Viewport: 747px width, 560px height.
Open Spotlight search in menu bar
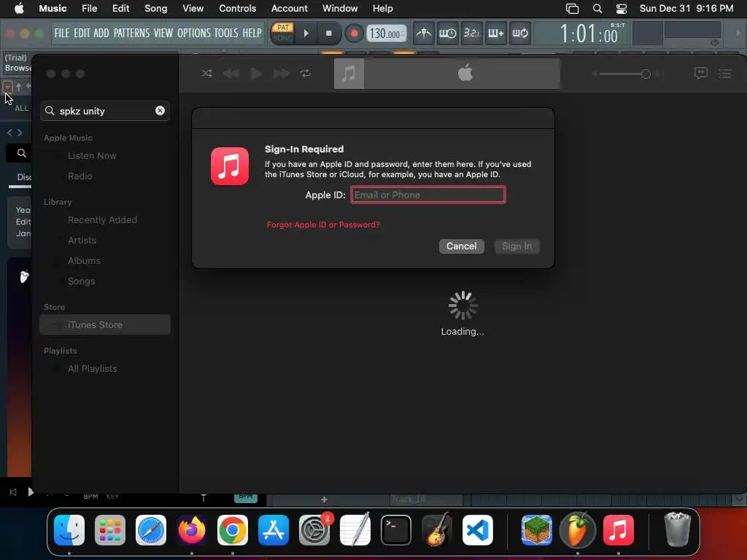597,8
